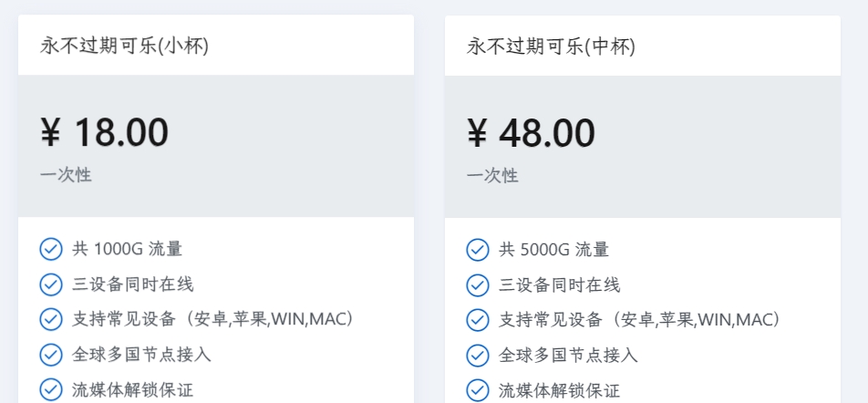Click small-cup checkmark for 支持常见设备
Image resolution: width=868 pixels, height=403 pixels.
pos(51,320)
